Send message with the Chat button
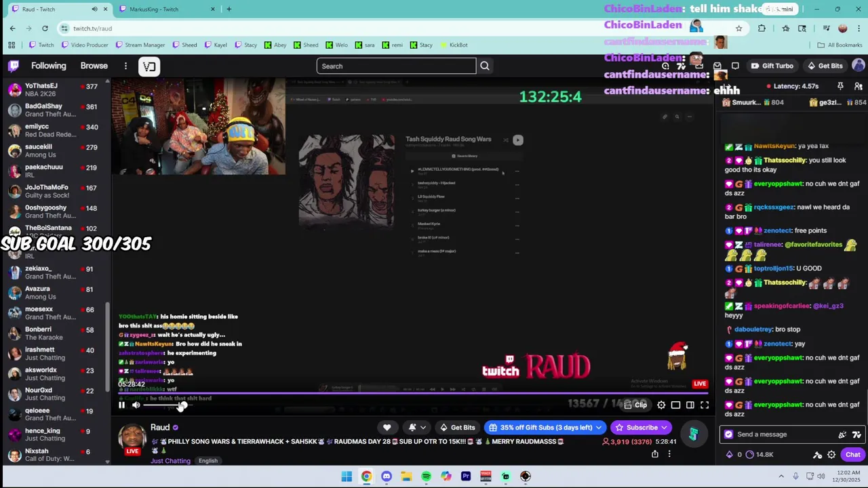The height and width of the screenshot is (488, 868). click(x=852, y=455)
